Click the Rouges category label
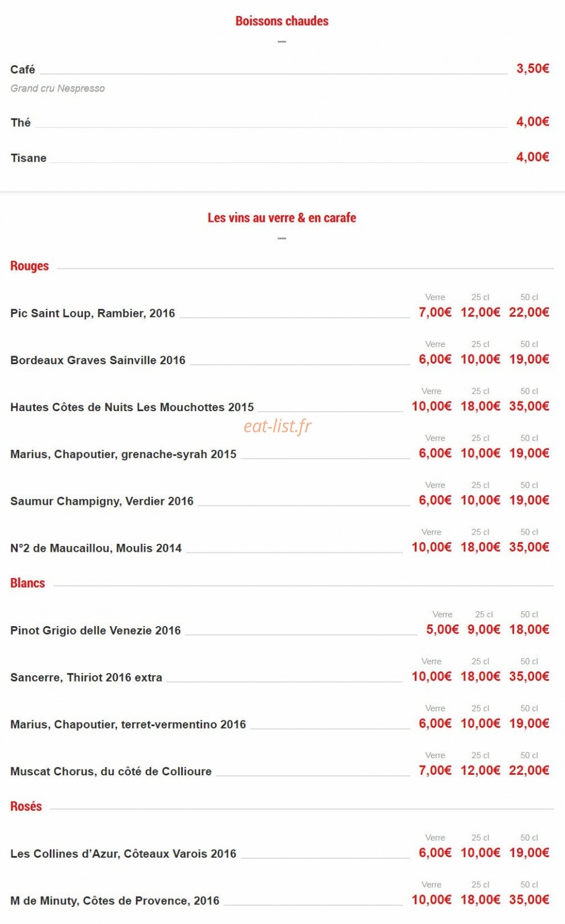The height and width of the screenshot is (924, 565). [x=30, y=266]
